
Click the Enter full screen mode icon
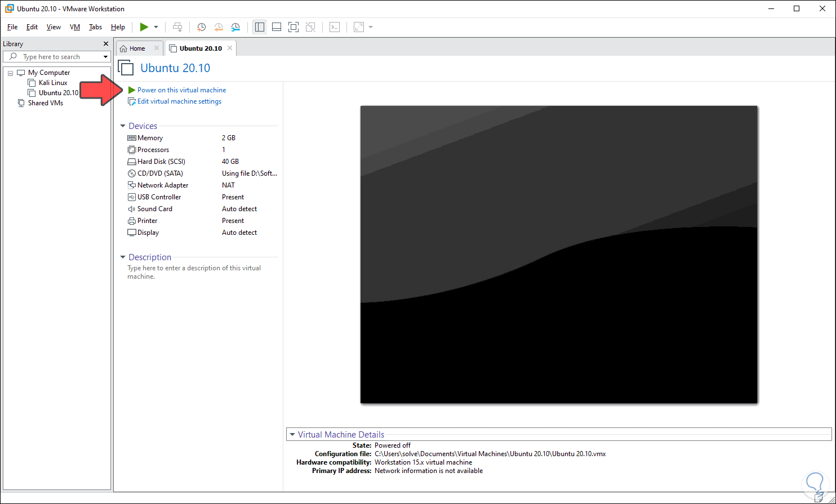(293, 27)
